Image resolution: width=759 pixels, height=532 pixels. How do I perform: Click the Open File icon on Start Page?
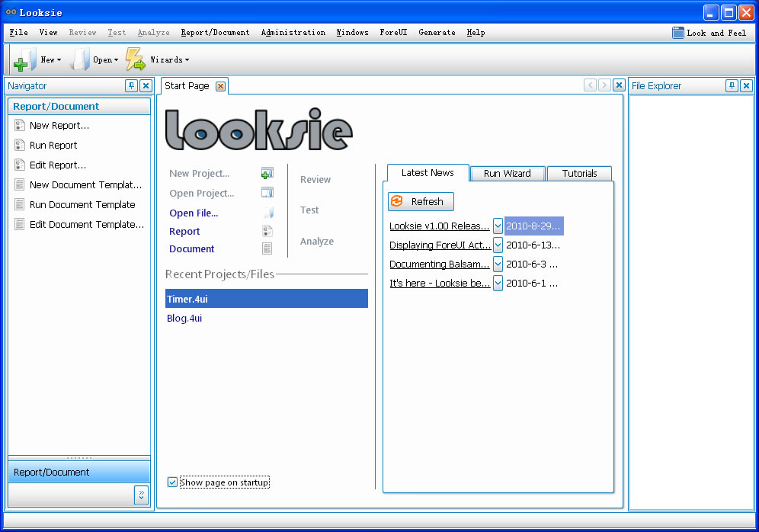pos(267,213)
